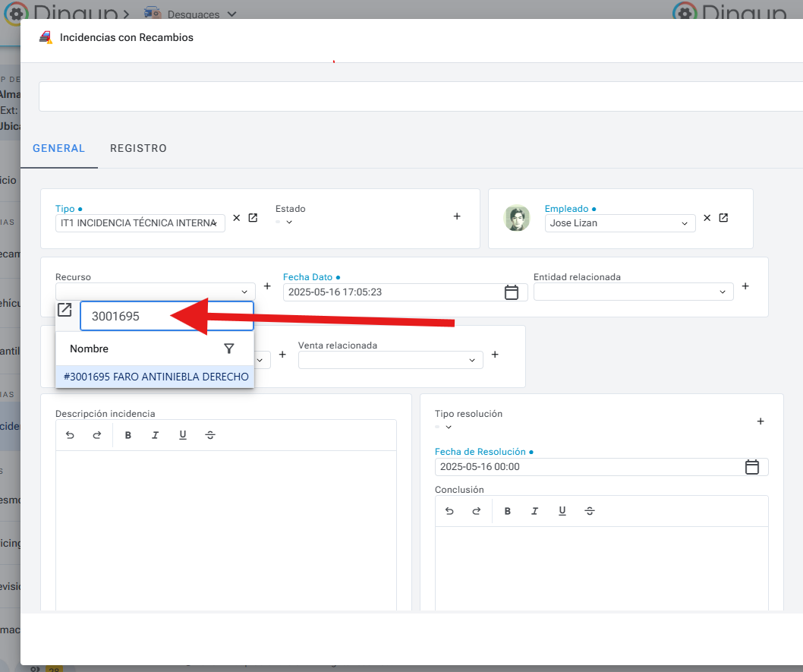Expand the Entidad relacionada dropdown
Image resolution: width=803 pixels, height=672 pixels.
tap(722, 292)
